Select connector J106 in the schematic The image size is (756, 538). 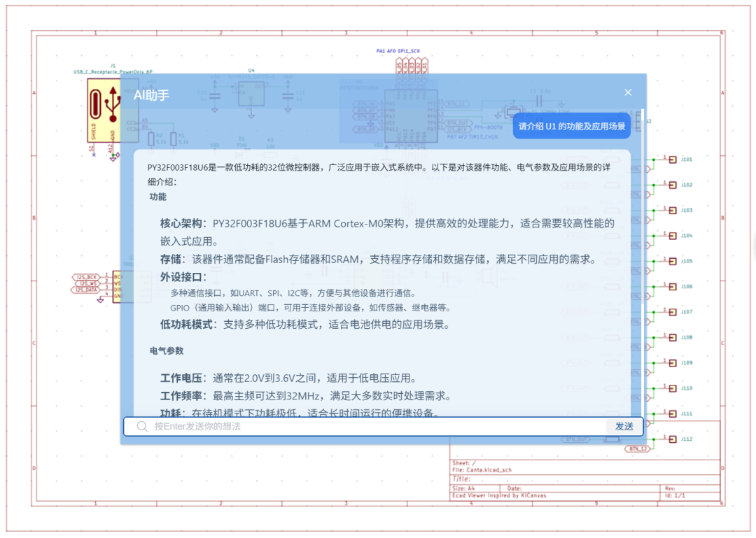(x=673, y=287)
